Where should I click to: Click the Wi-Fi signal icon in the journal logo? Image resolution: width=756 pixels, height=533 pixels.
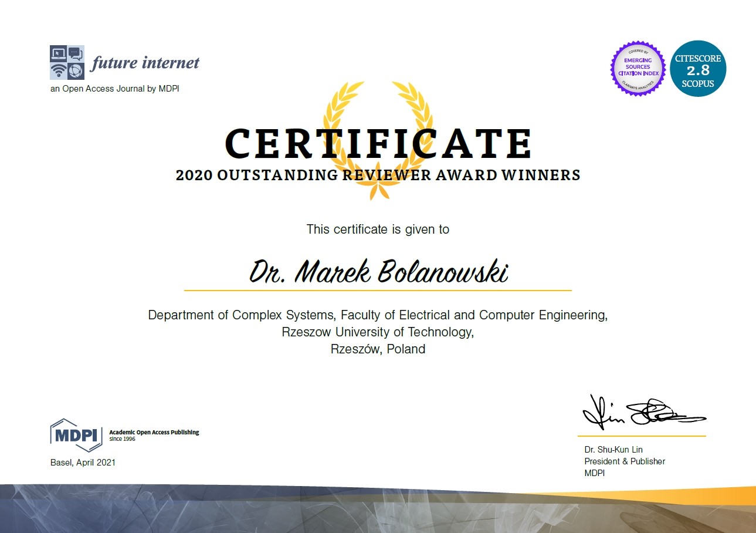click(x=58, y=71)
